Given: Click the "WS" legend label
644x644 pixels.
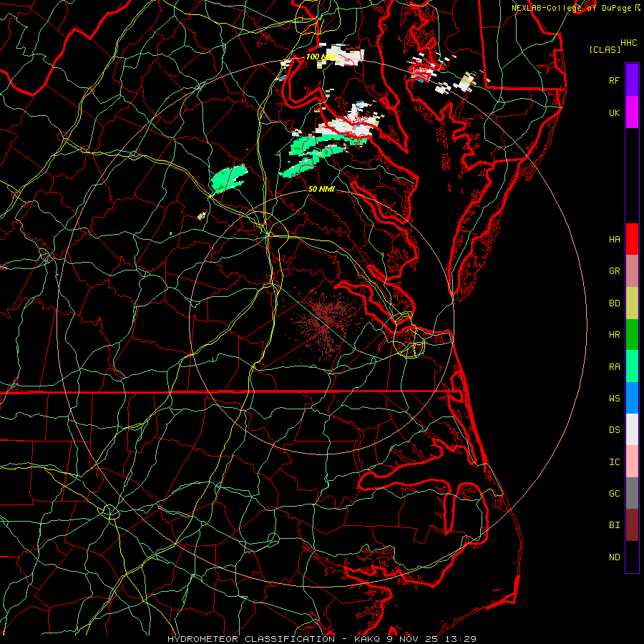Looking at the screenshot, I should coord(614,399).
